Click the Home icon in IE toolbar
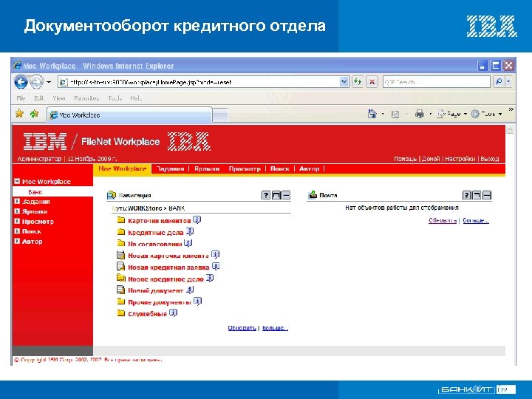The height and width of the screenshot is (399, 532). (x=372, y=114)
